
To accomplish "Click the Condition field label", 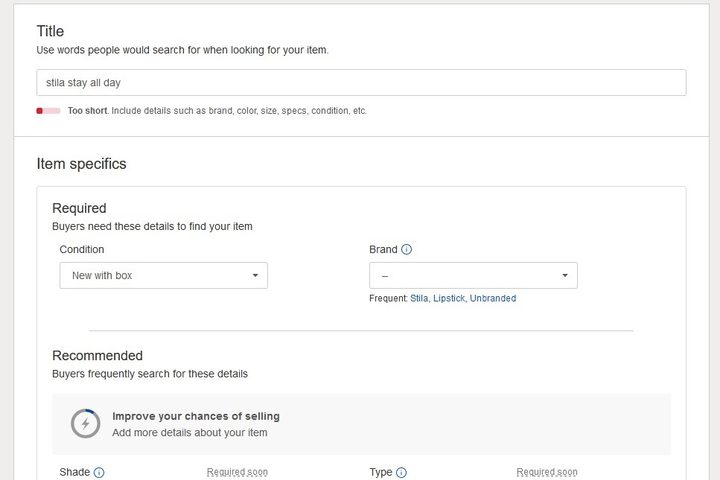I will (82, 249).
